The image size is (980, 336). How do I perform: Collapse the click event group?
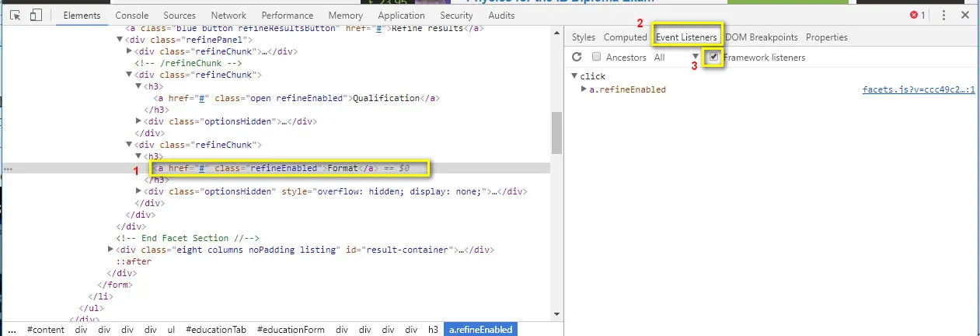574,76
